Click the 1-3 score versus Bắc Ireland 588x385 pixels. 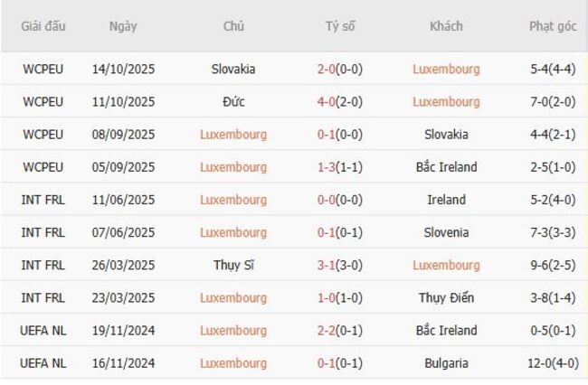click(x=327, y=167)
